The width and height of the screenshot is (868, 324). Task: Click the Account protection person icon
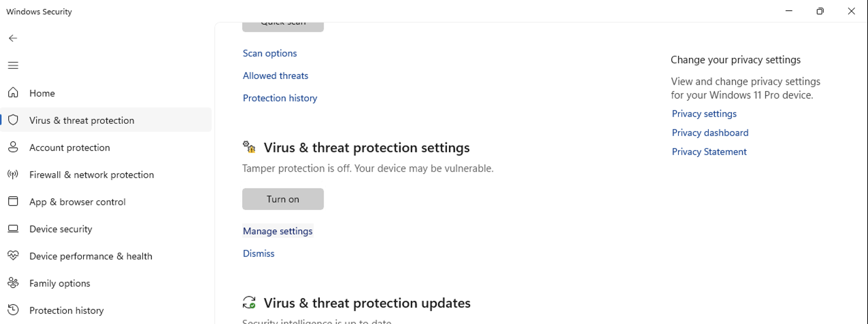(13, 147)
